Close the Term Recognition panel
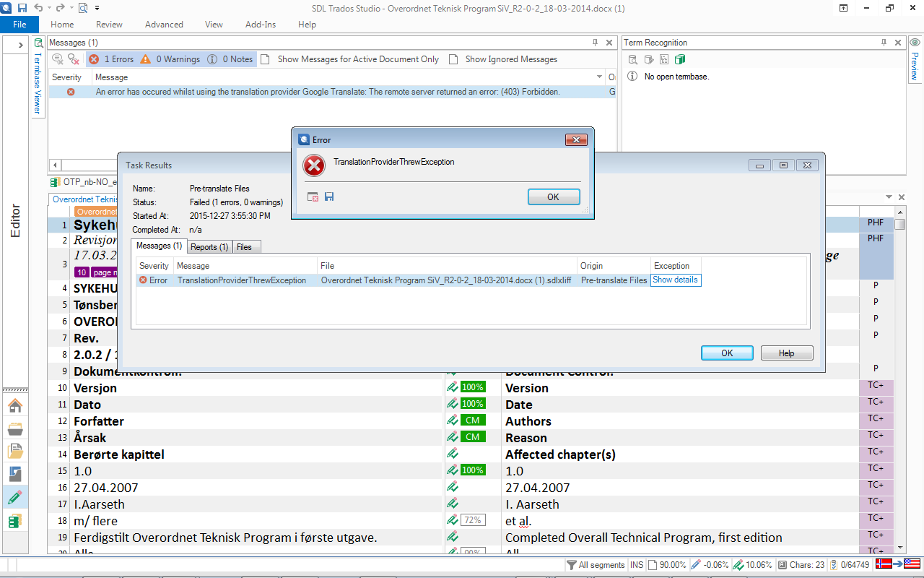This screenshot has width=924, height=578. coord(897,43)
